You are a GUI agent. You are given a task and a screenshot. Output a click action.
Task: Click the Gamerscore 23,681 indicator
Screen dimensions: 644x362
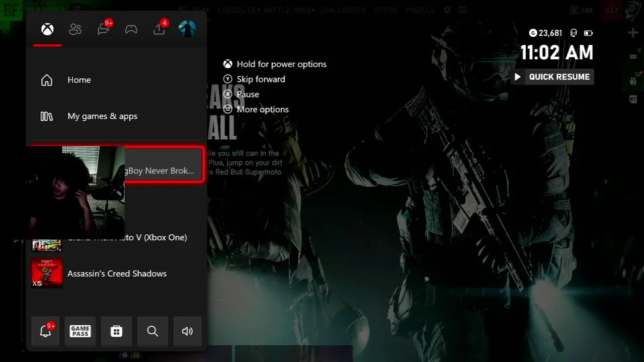coord(545,33)
